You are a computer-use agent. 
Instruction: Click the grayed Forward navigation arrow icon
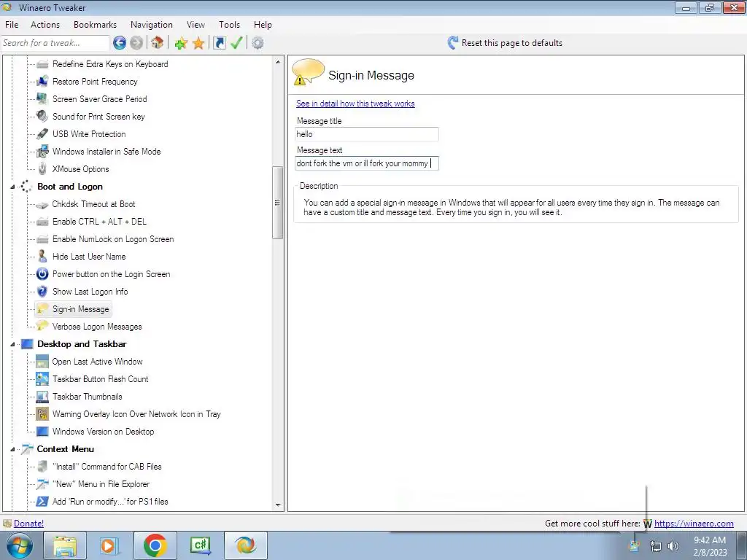[x=136, y=43]
